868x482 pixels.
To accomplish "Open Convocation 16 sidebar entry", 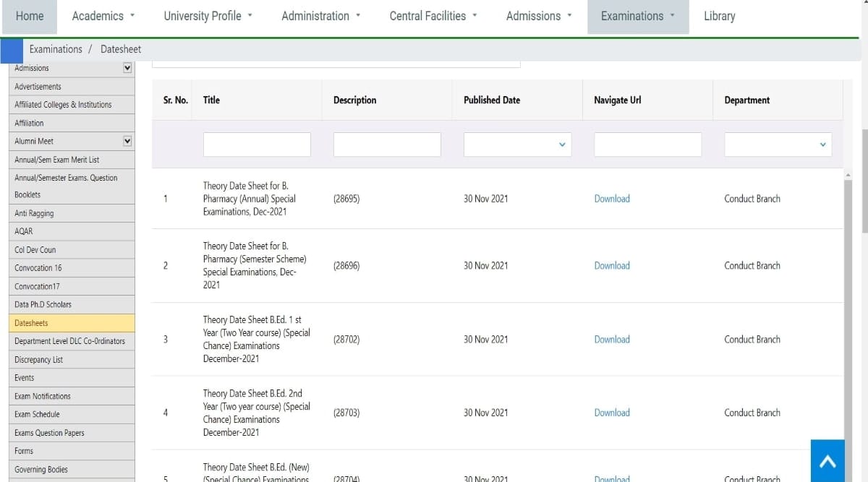I will point(38,267).
